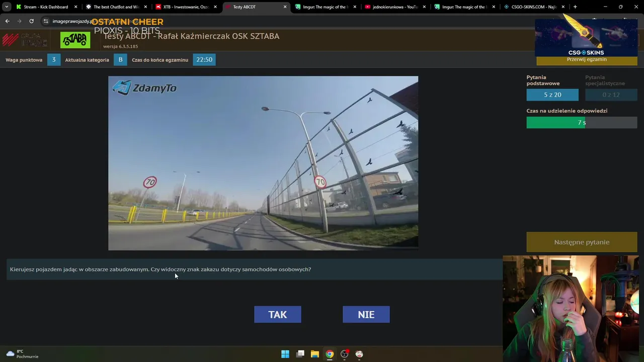Open the XTB - Inwestowanie tab

(x=186, y=7)
